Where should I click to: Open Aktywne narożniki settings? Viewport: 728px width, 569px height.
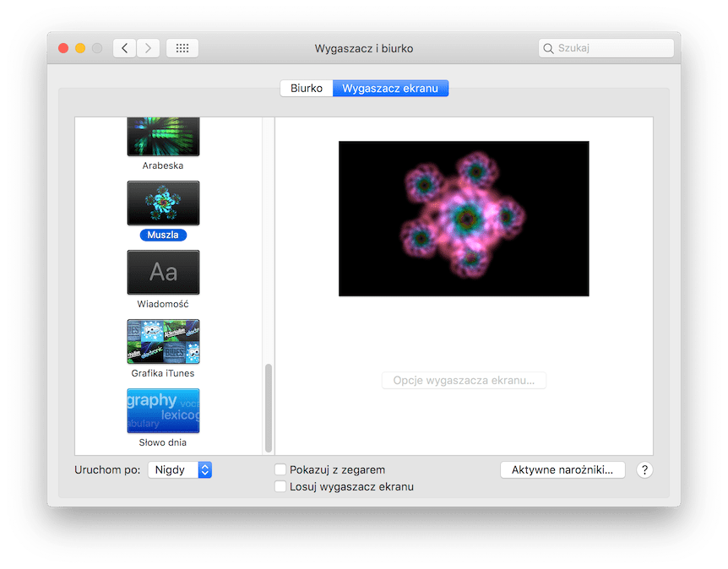pos(562,469)
